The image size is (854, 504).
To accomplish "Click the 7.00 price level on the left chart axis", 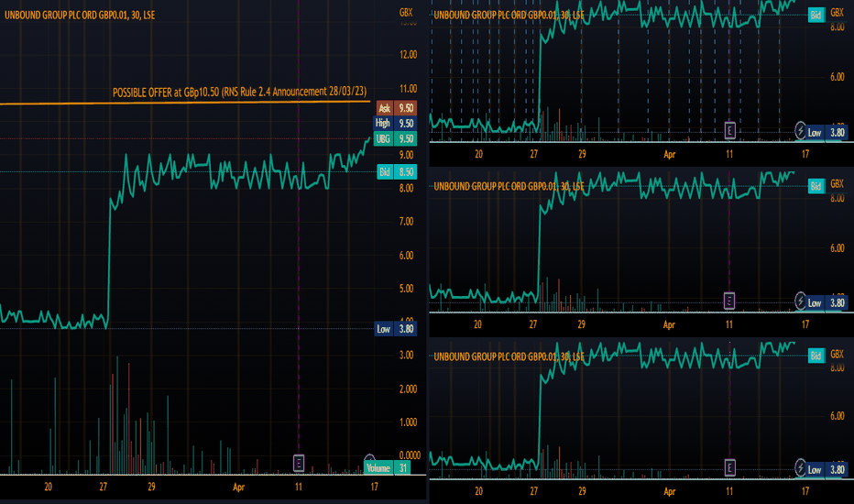I will pyautogui.click(x=407, y=221).
